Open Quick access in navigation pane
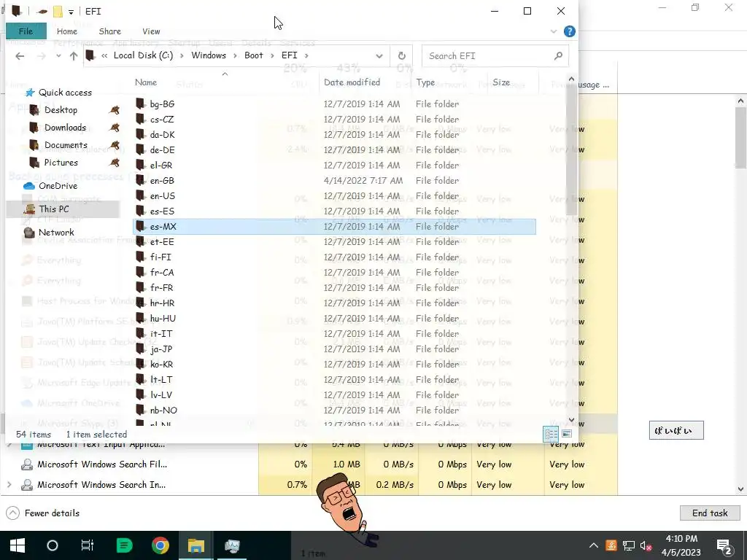The image size is (747, 560). tap(65, 93)
